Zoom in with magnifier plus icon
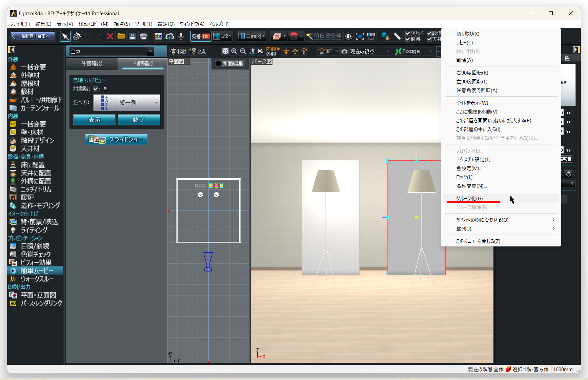 tap(234, 51)
